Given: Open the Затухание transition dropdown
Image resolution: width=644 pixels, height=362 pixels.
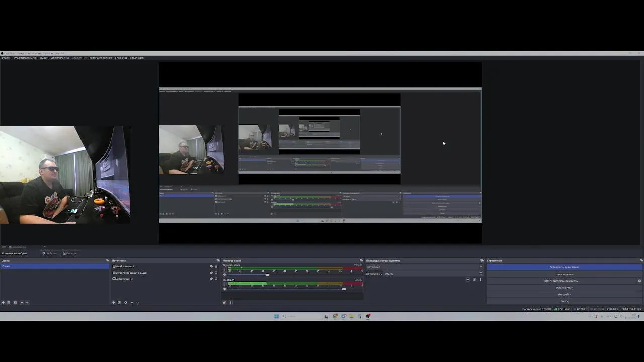Looking at the screenshot, I should [424, 267].
